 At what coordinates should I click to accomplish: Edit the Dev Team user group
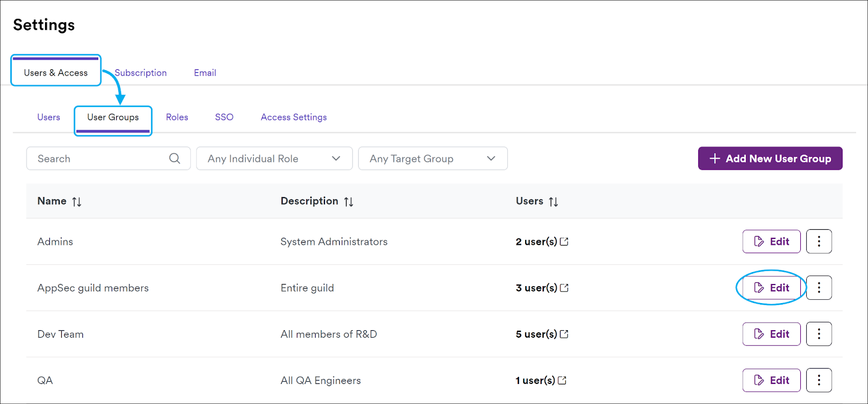[x=771, y=334]
